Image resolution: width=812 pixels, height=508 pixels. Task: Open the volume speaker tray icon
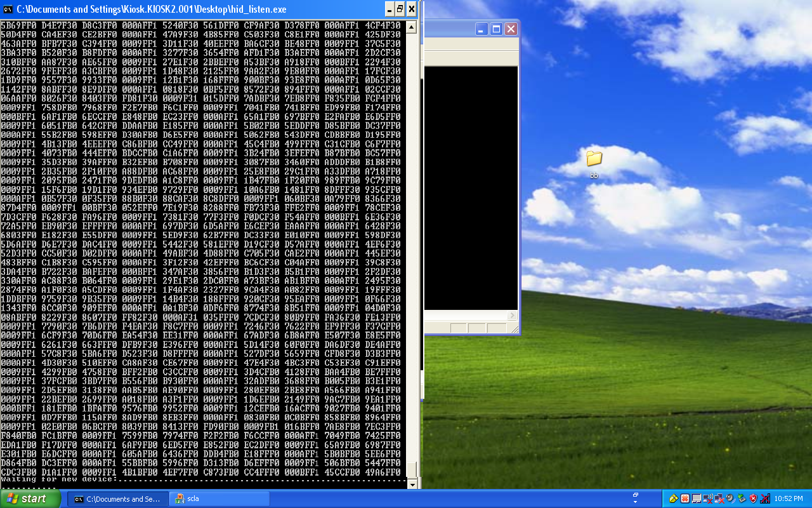tap(730, 498)
